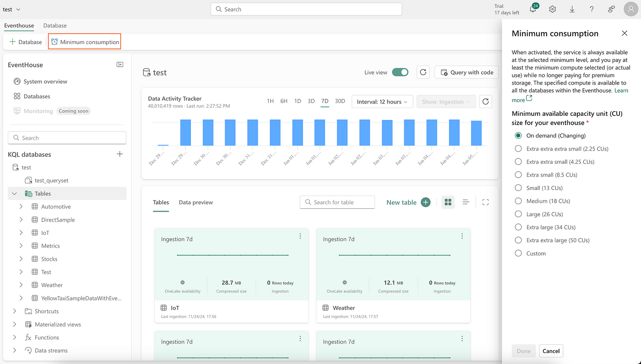
Task: Open the Data preview tab
Action: coord(196,202)
